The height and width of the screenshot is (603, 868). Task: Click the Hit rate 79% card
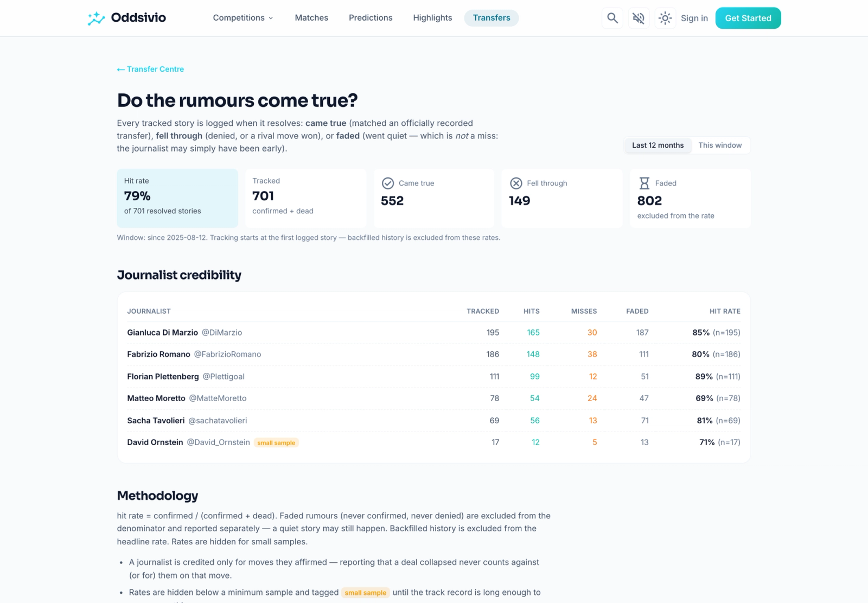[177, 198]
